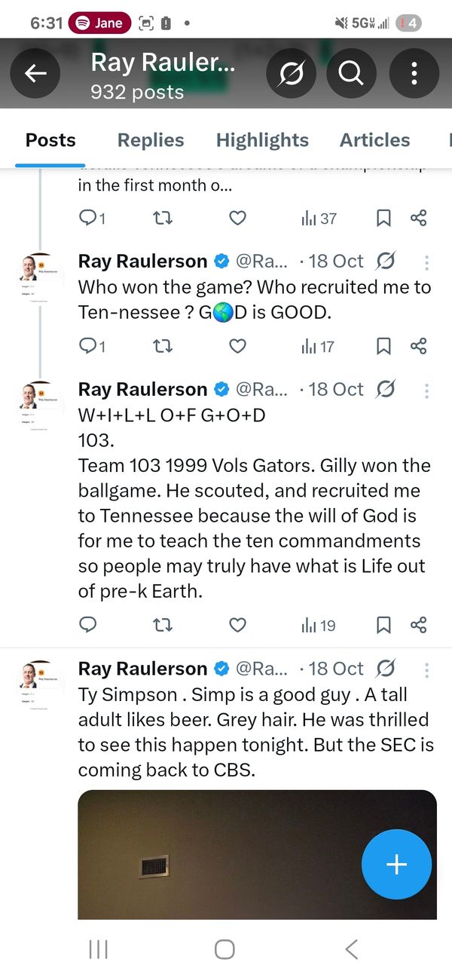Share the 'W+I+L+L O+F G+O+D' post
Viewport: 452px width, 980px height.
419,626
